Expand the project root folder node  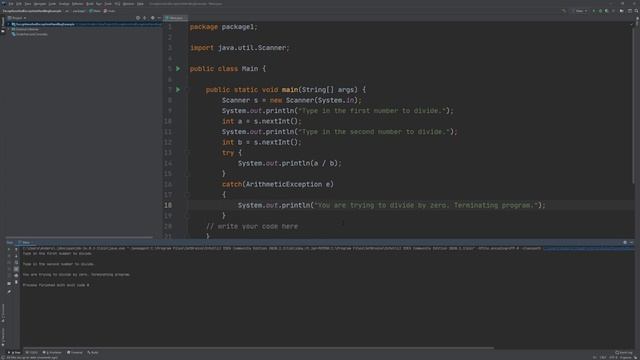pos(9,24)
